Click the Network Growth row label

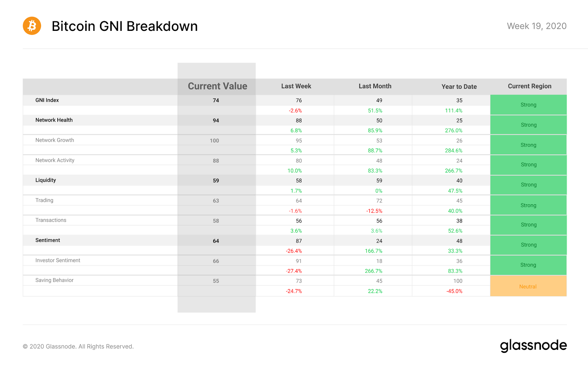pos(55,140)
